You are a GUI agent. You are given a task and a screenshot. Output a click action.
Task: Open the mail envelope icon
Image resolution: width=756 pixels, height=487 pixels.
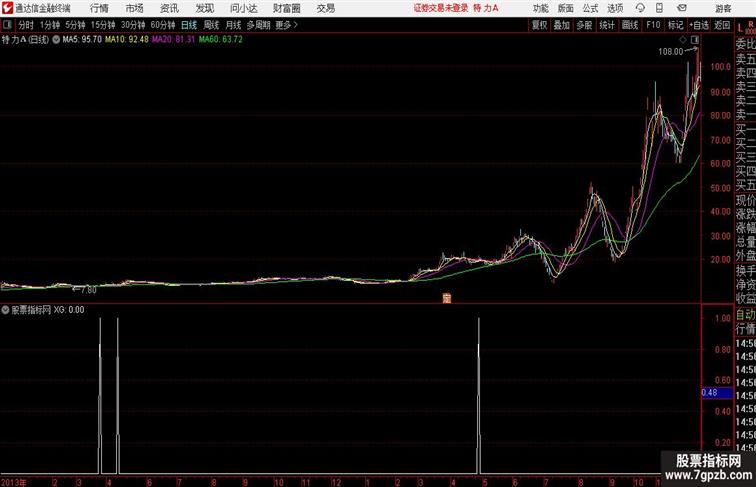(682, 8)
